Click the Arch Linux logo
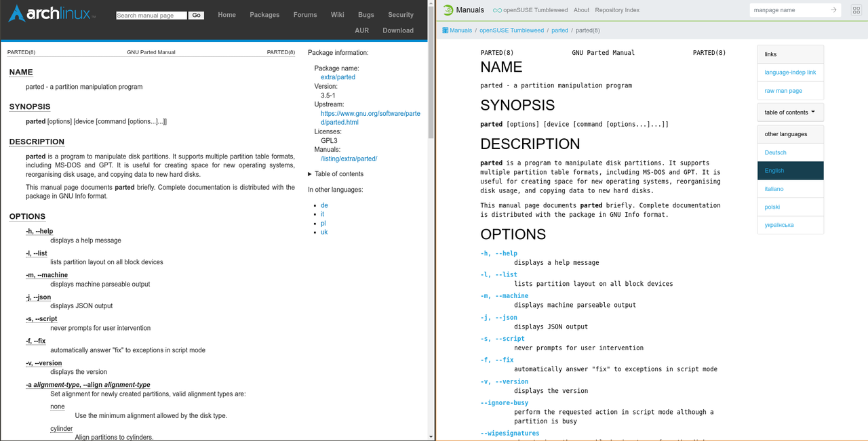The width and height of the screenshot is (868, 441). 52,14
